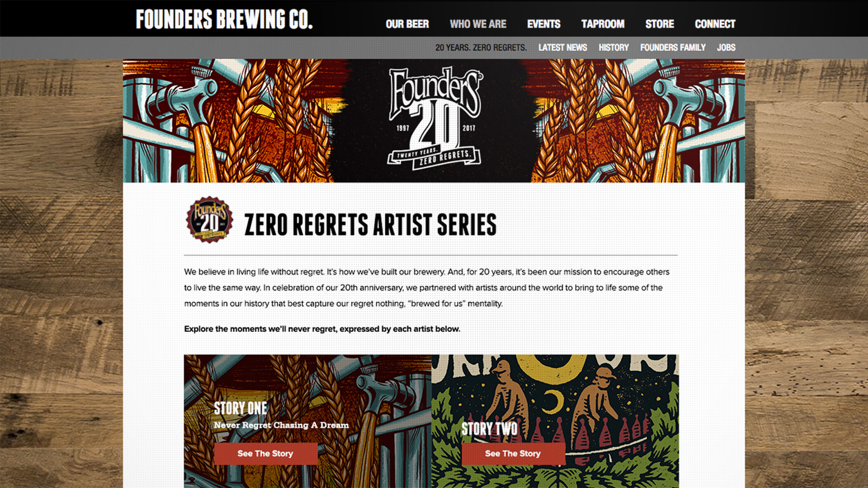Screen dimensions: 868x488
Task: Click the Zero Regrets Artist Series heading
Action: click(370, 225)
